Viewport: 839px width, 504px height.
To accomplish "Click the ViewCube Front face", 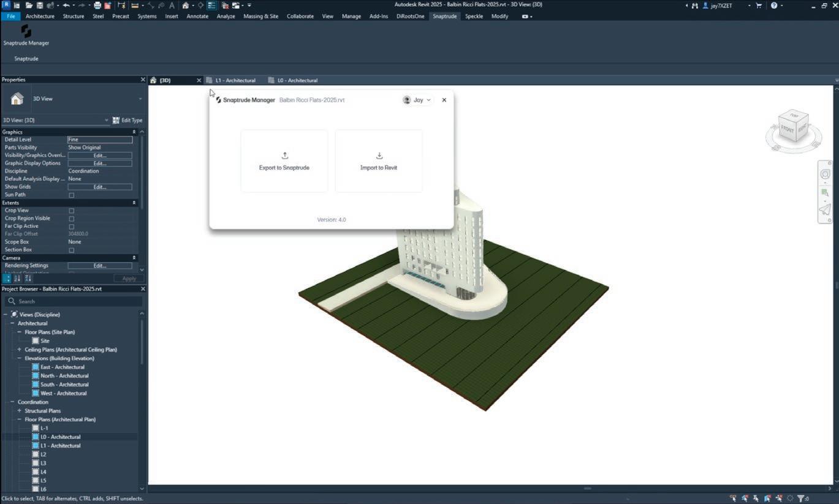I will pyautogui.click(x=788, y=129).
